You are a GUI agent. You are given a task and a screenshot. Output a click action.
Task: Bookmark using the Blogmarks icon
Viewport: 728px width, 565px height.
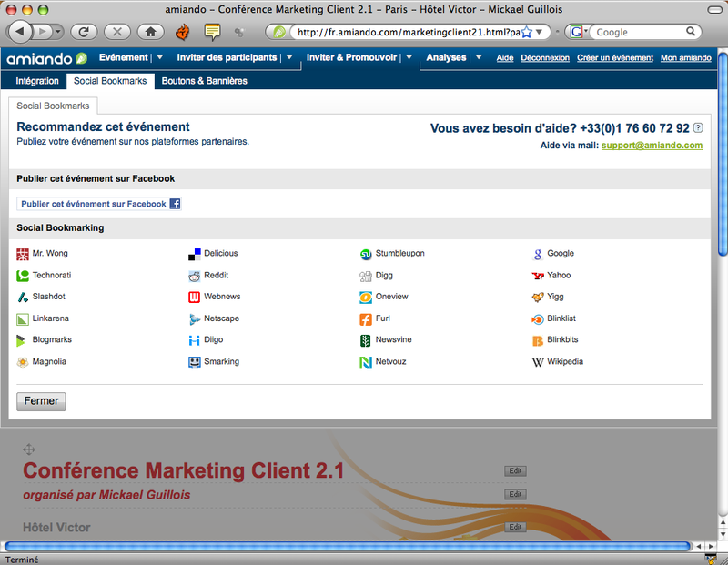[21, 340]
